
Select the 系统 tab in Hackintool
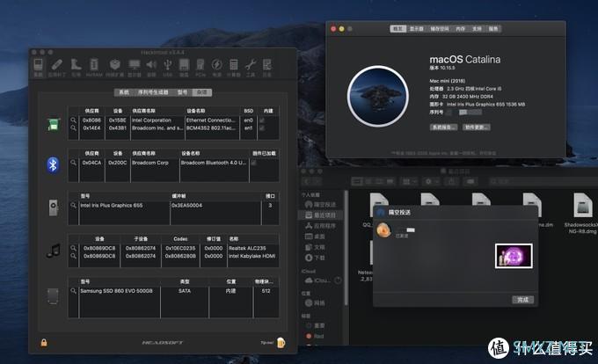(x=124, y=92)
